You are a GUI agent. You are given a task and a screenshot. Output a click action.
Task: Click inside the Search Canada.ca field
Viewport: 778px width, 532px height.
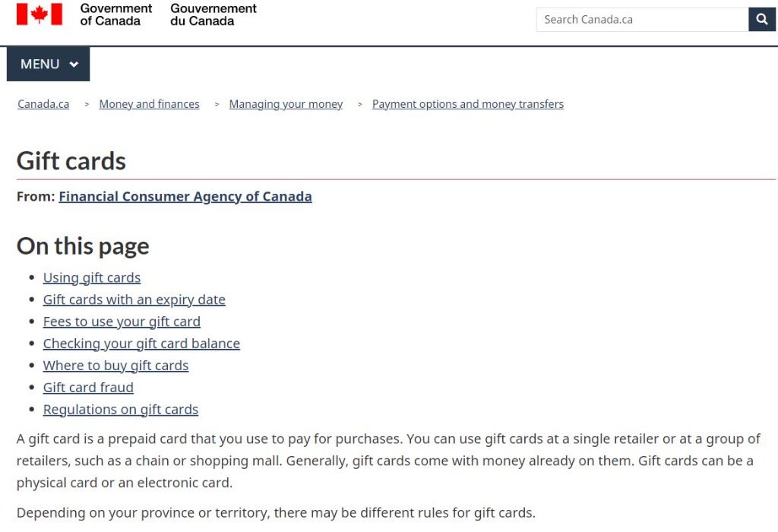click(x=642, y=19)
